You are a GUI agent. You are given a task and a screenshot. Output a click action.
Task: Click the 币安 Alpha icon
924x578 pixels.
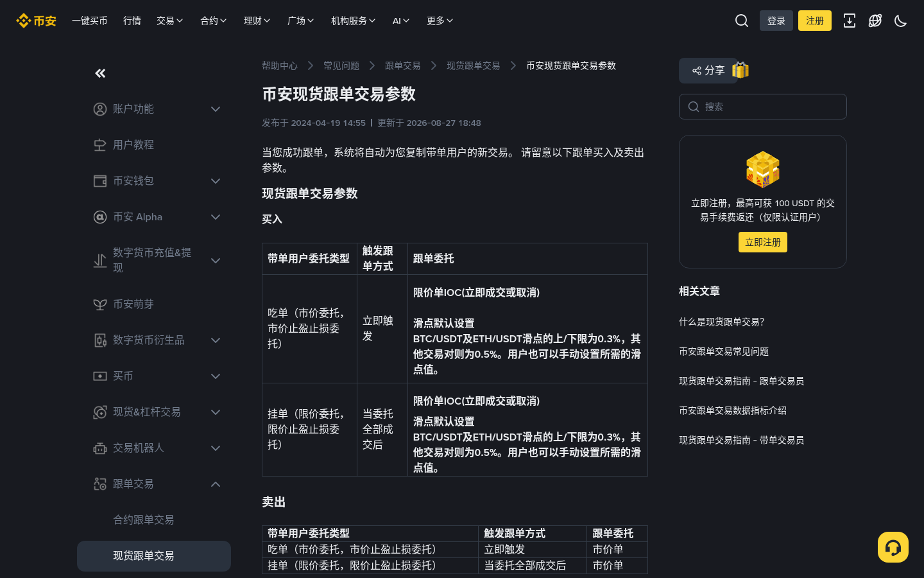[100, 217]
